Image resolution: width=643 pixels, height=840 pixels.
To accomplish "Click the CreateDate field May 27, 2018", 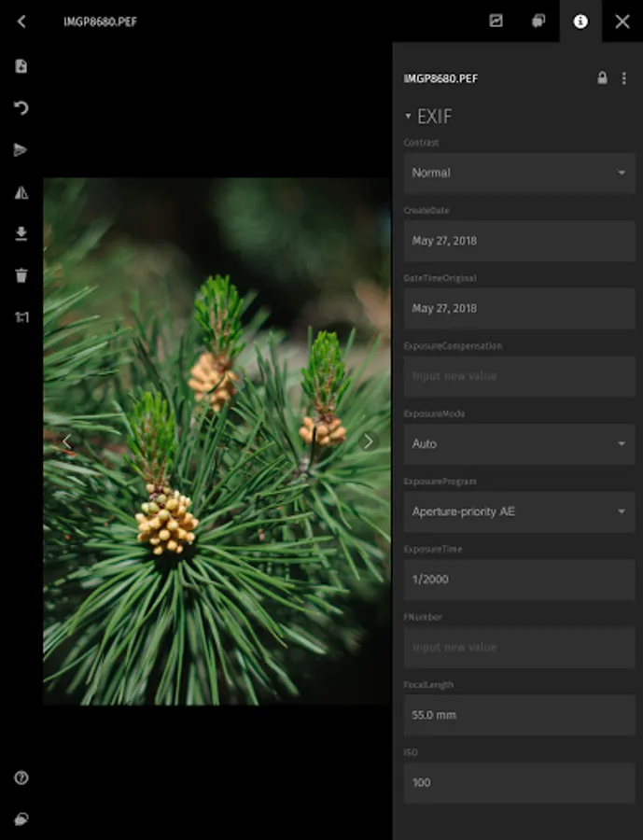I will click(519, 241).
